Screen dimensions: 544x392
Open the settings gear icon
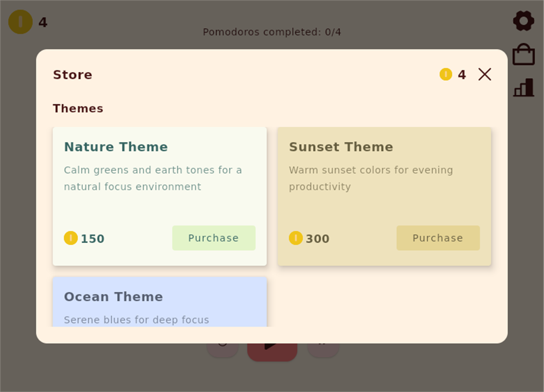pyautogui.click(x=523, y=21)
